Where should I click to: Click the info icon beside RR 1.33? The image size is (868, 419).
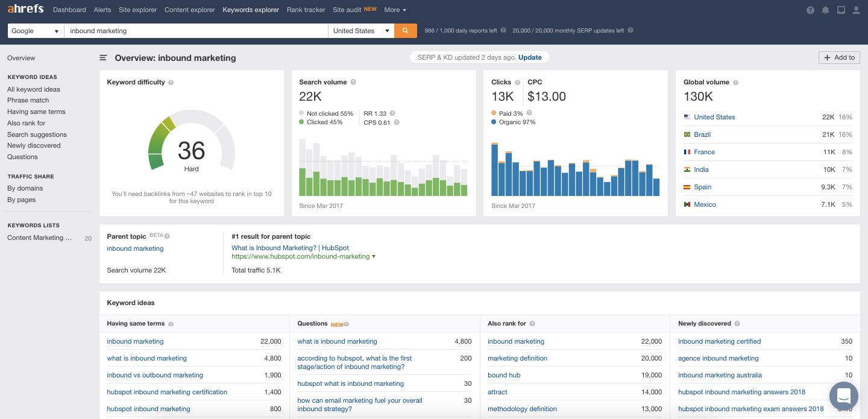click(392, 113)
